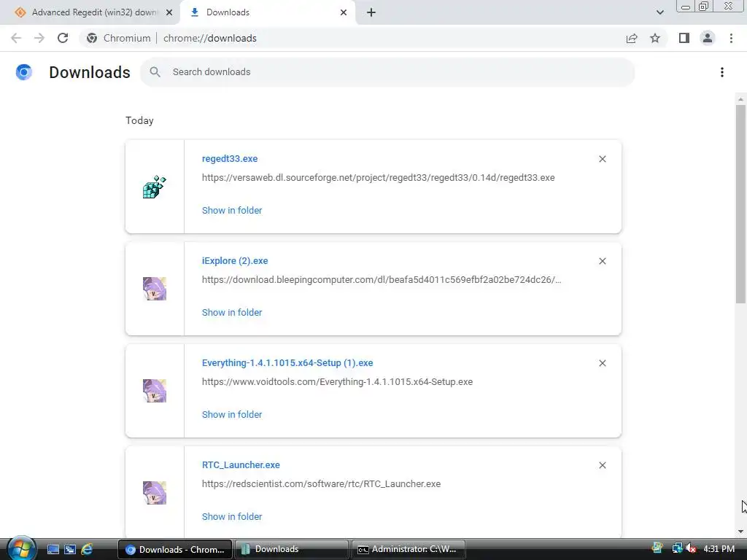Click the browser forward arrow
The width and height of the screenshot is (747, 560).
tap(39, 38)
